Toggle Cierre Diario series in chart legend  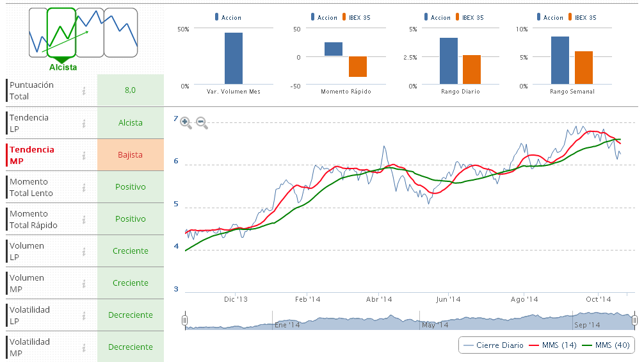pyautogui.click(x=493, y=345)
